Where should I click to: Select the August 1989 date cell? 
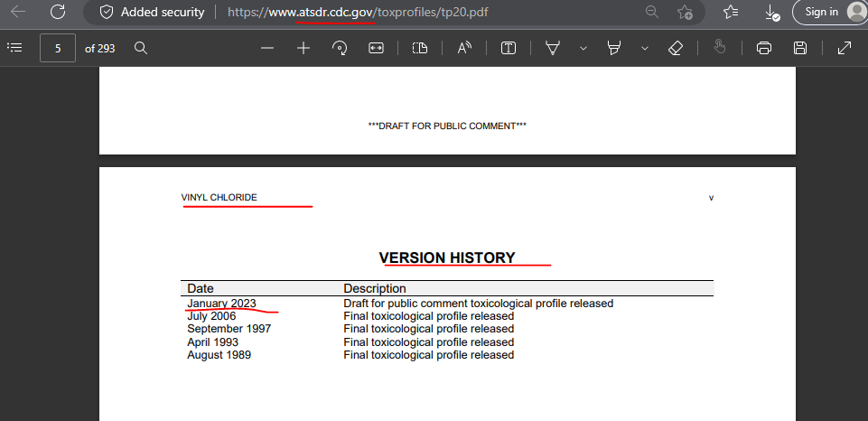coord(219,354)
